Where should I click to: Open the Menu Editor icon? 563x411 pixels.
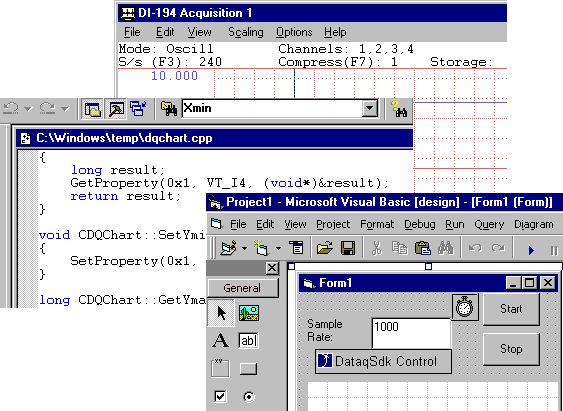(x=297, y=248)
